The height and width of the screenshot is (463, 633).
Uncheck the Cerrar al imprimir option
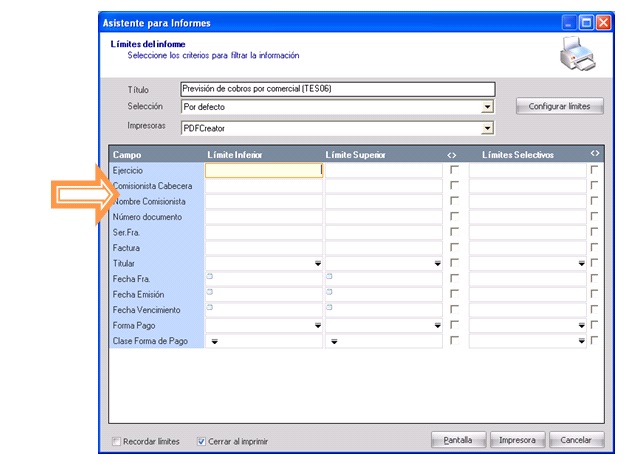tap(202, 441)
